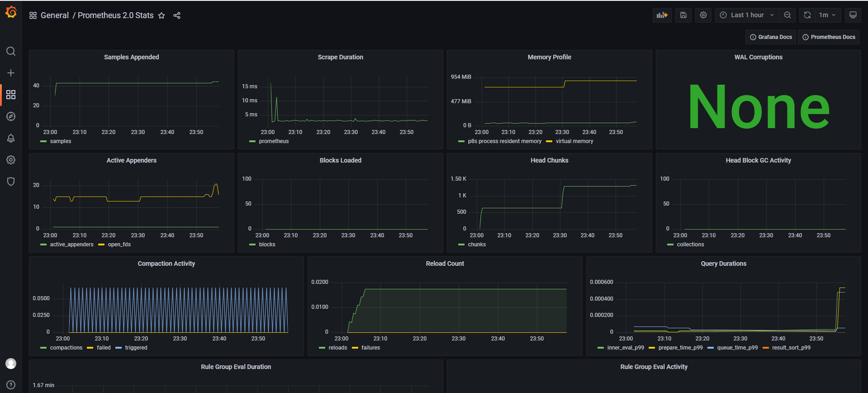868x393 pixels.
Task: Open the user avatar profile icon
Action: point(11,364)
